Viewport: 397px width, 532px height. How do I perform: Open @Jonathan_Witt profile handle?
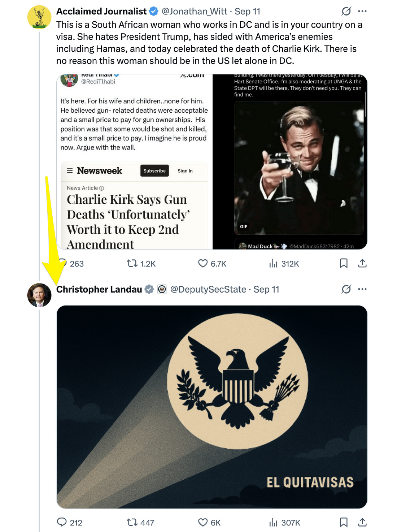click(194, 12)
